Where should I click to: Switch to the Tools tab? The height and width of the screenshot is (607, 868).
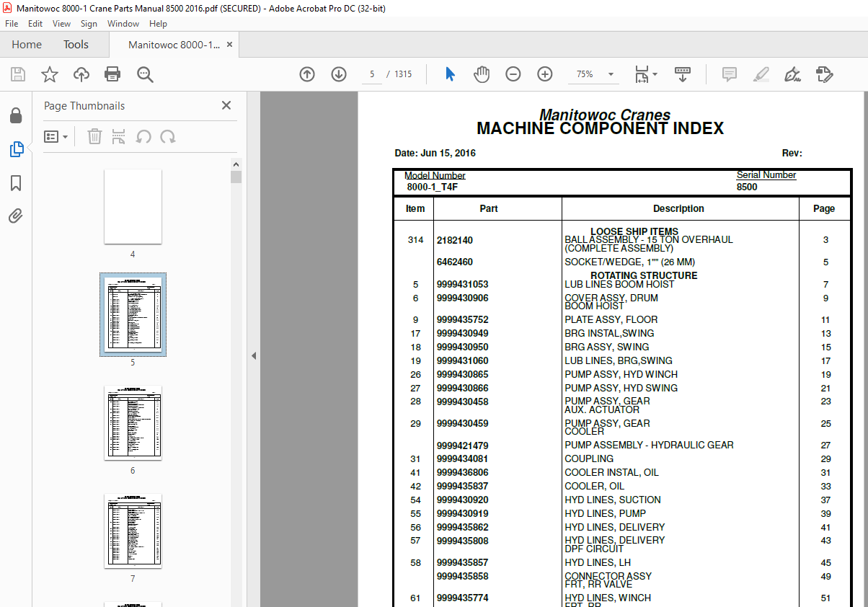tap(76, 45)
